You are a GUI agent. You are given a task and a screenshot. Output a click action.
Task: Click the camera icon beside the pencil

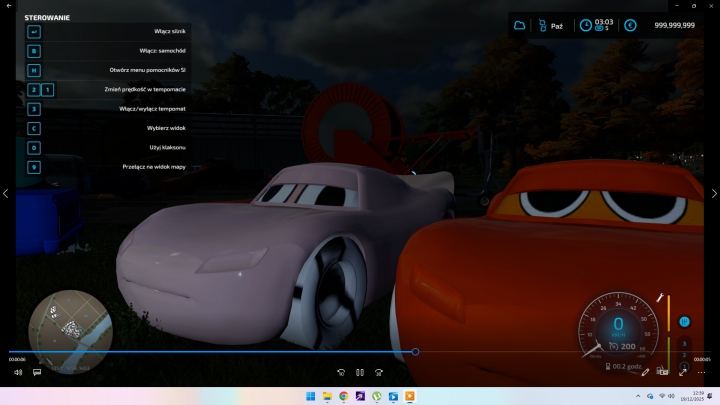[x=663, y=372]
